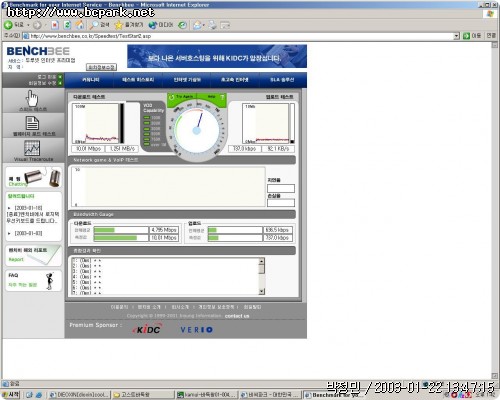Click the Mail icon in IE toolbar
The width and height of the screenshot is (500, 400).
coord(197,25)
